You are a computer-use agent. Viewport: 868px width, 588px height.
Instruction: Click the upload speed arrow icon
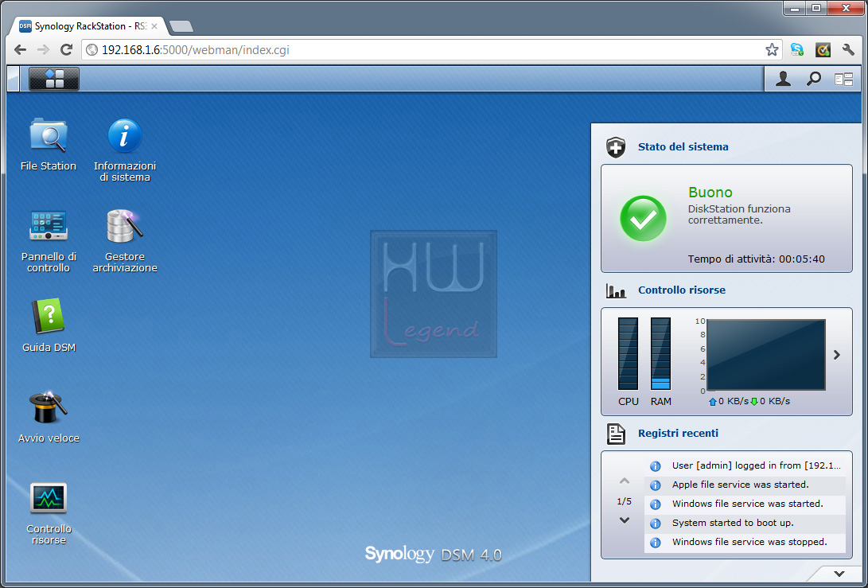[712, 401]
